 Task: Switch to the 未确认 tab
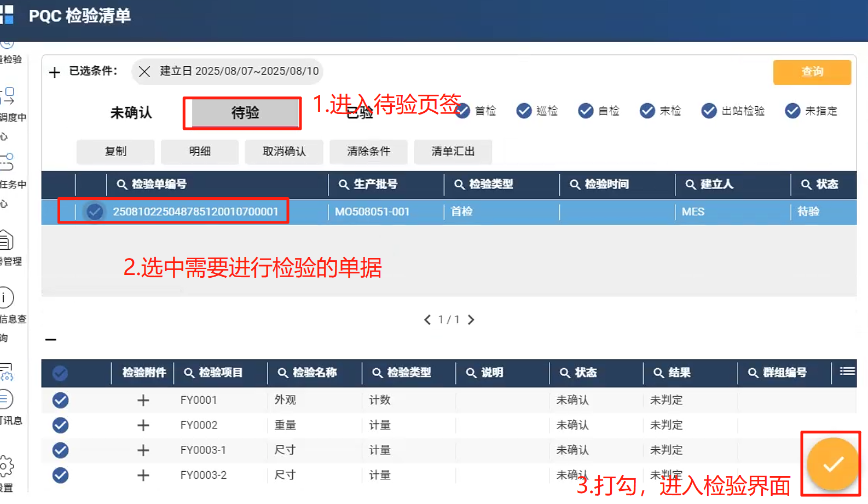click(131, 113)
